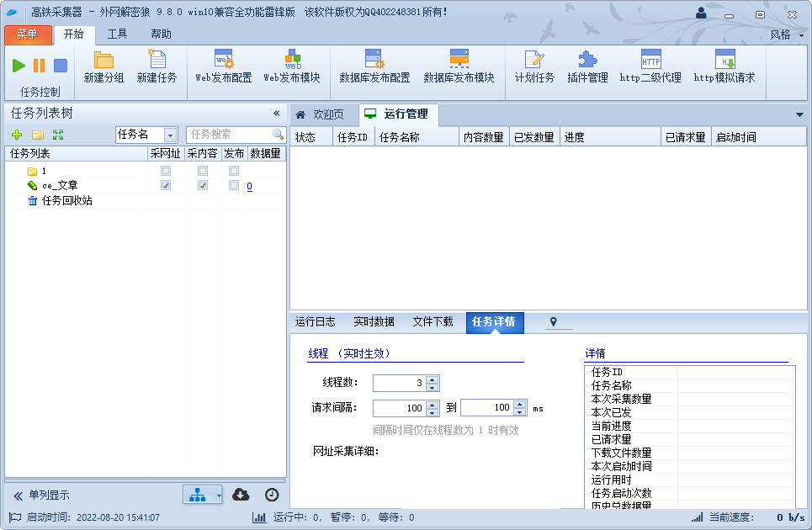Toggle 采内容 checkbox for group 1

(x=203, y=171)
